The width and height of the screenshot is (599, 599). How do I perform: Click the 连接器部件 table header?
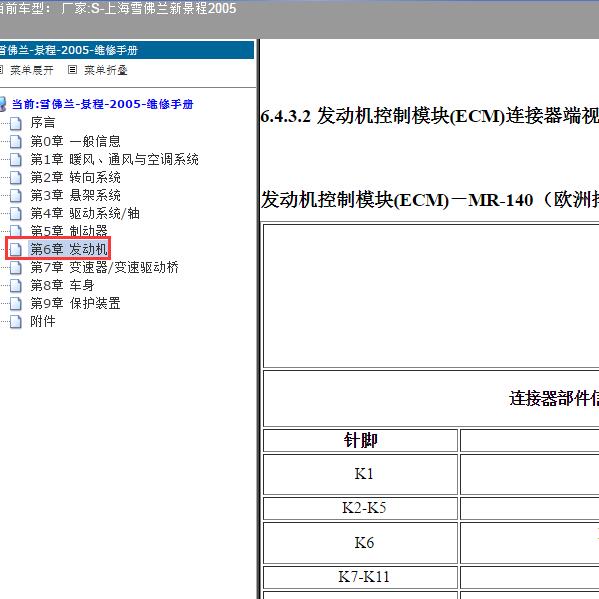pos(554,398)
